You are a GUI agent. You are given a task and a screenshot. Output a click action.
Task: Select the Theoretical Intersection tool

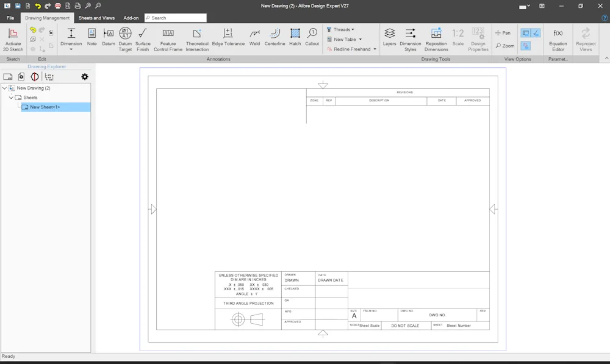click(x=197, y=40)
